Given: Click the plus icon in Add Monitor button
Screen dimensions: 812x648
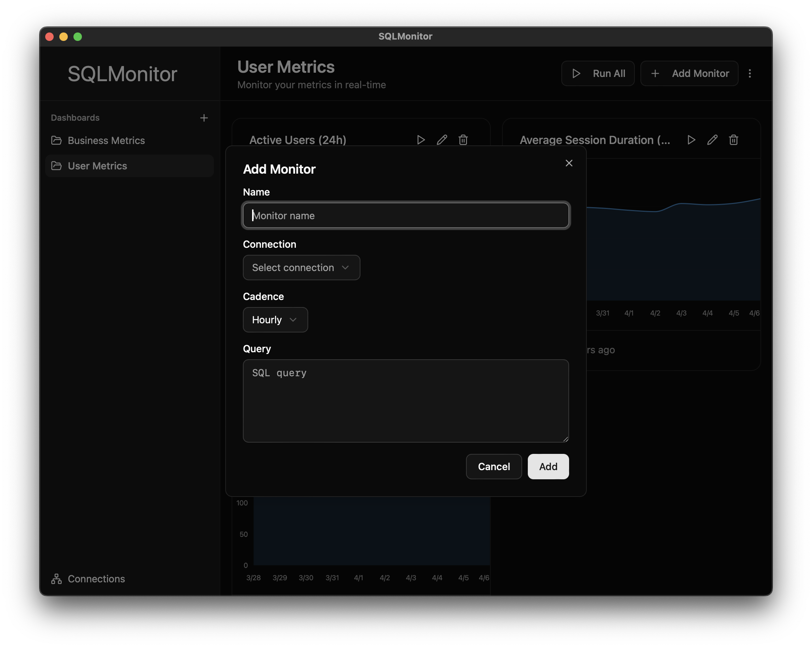Looking at the screenshot, I should pos(655,73).
